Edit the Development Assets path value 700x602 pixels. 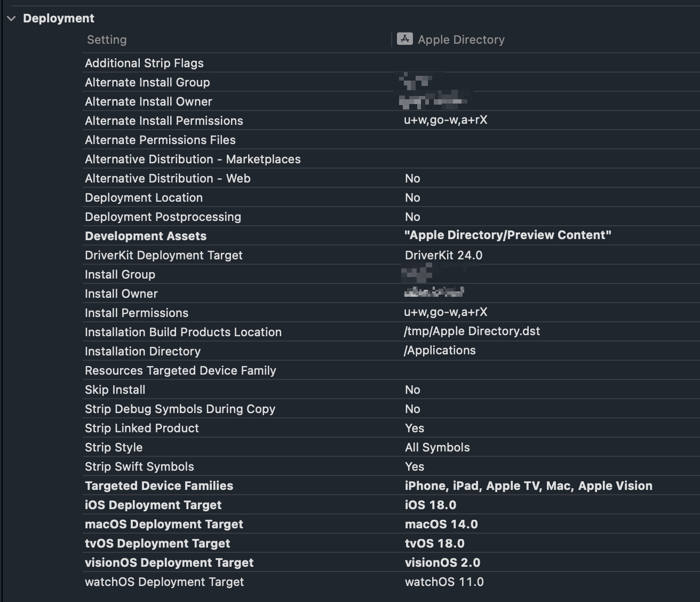tap(508, 235)
